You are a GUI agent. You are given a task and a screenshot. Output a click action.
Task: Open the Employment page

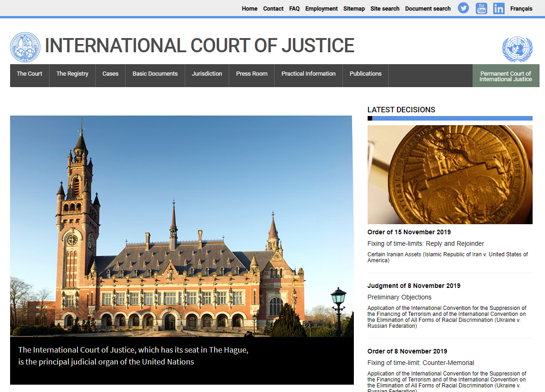tap(321, 9)
